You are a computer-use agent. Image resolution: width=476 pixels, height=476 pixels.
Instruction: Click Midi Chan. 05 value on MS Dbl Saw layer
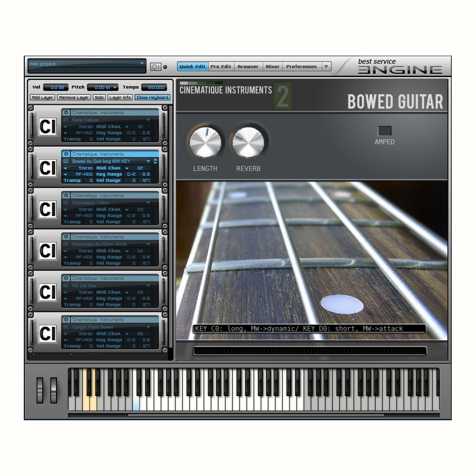click(x=140, y=292)
